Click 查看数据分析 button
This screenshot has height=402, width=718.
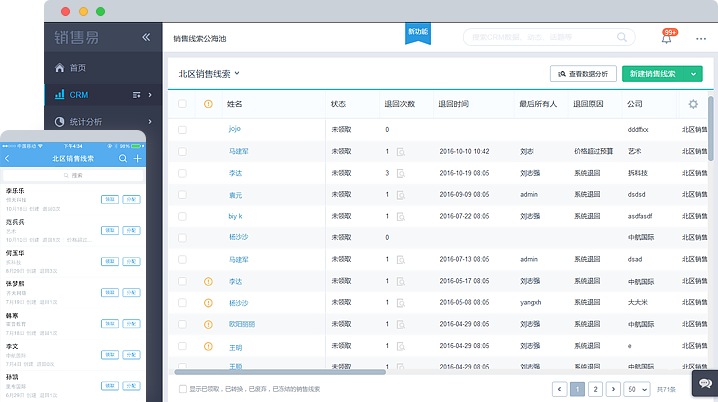[583, 74]
